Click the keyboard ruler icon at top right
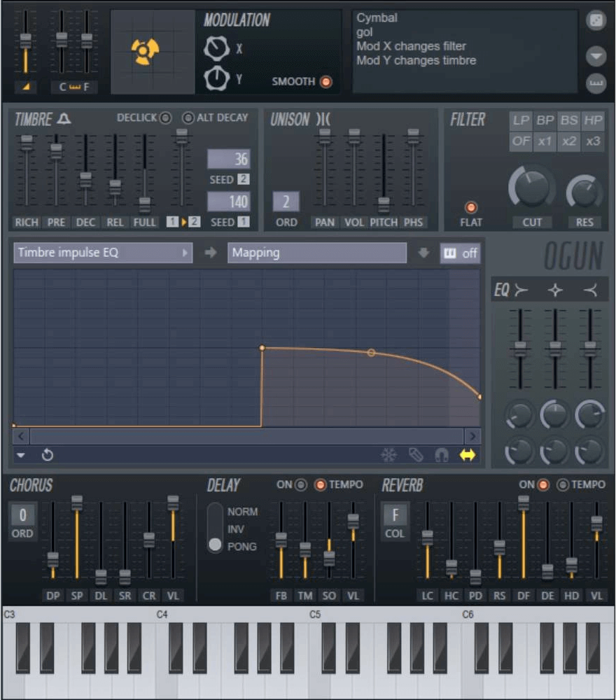This screenshot has height=700, width=616. [x=596, y=83]
